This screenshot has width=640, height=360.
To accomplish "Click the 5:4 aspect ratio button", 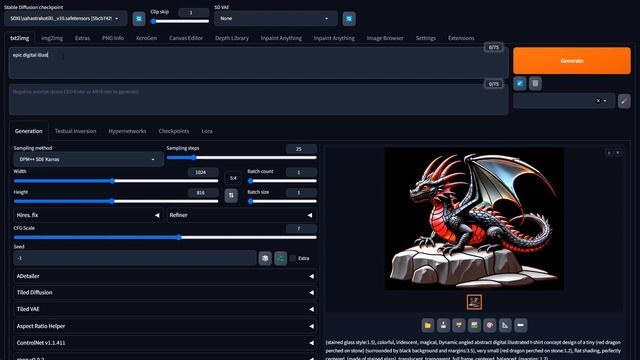I will pos(233,178).
